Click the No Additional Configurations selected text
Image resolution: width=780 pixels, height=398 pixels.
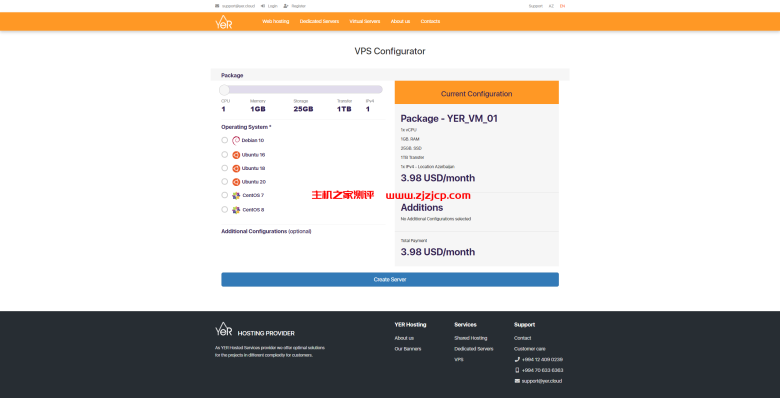[x=436, y=218]
